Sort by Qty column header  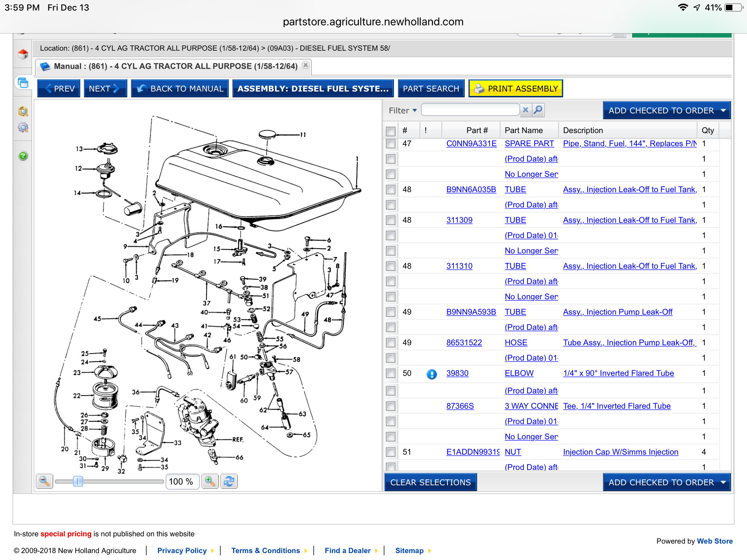[x=708, y=131]
